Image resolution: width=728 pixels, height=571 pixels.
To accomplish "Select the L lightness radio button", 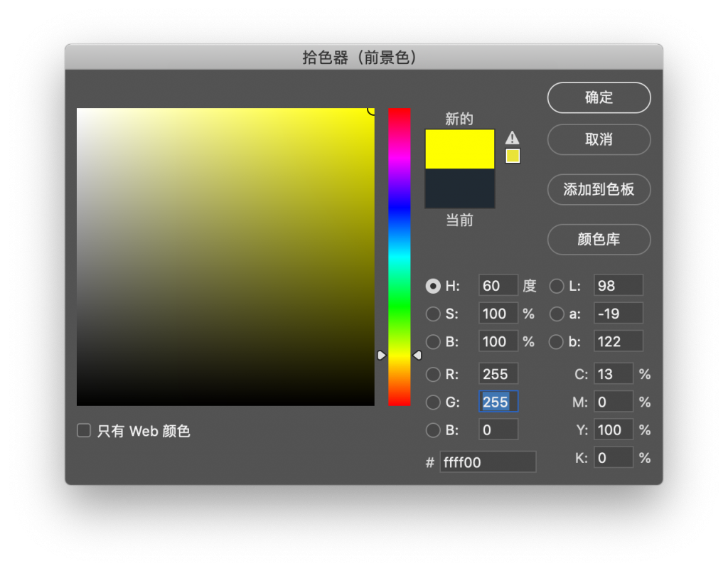I will (x=557, y=286).
